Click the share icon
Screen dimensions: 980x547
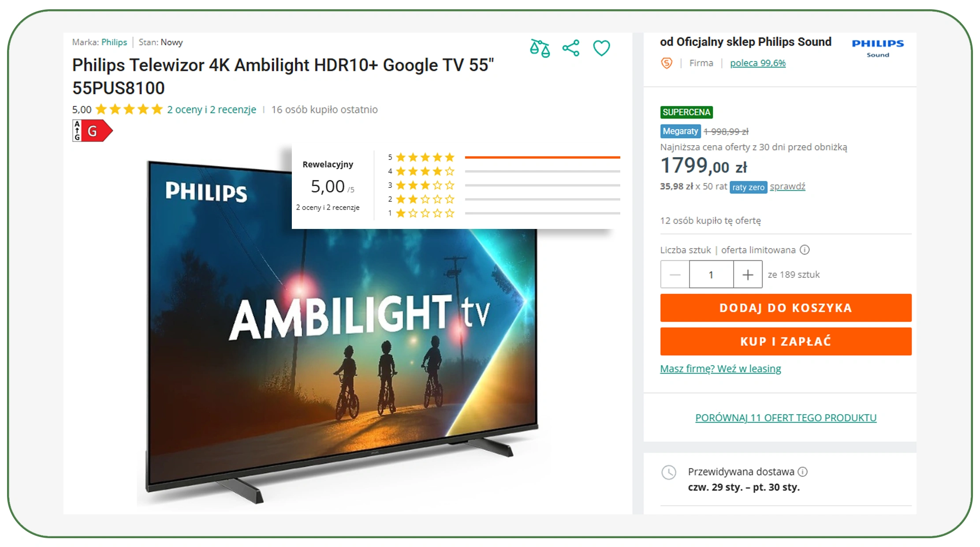click(x=571, y=48)
